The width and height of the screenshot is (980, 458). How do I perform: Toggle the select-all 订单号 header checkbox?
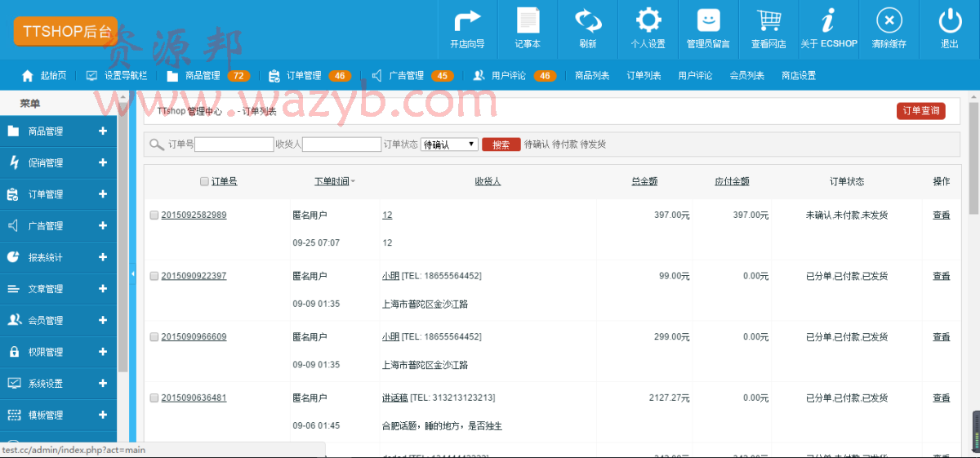204,181
